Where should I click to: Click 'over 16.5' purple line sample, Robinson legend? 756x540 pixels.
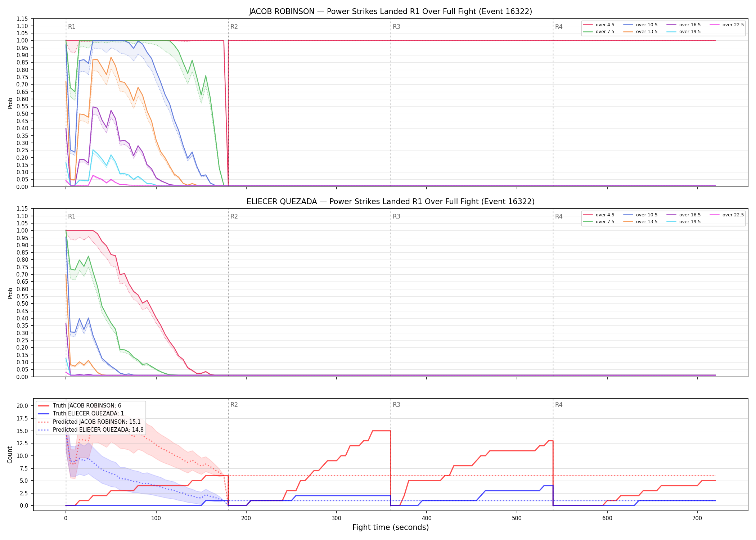[x=671, y=25]
